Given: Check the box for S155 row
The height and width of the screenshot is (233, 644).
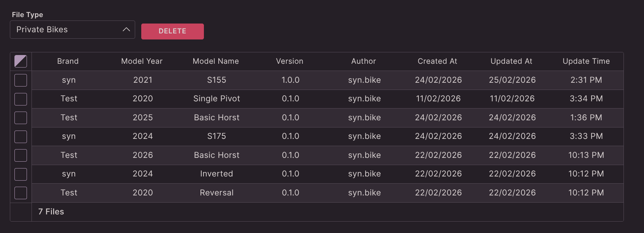Looking at the screenshot, I should coord(21,80).
